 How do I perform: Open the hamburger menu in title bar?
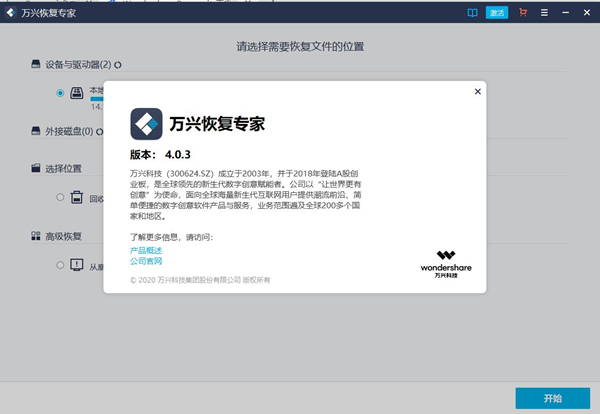click(x=543, y=13)
